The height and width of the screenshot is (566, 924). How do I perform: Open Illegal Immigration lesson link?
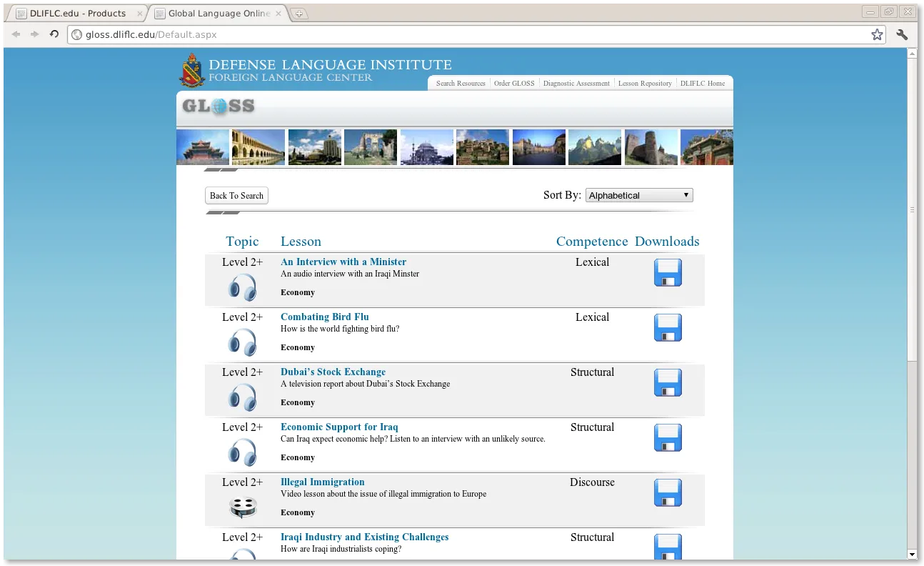tap(323, 482)
